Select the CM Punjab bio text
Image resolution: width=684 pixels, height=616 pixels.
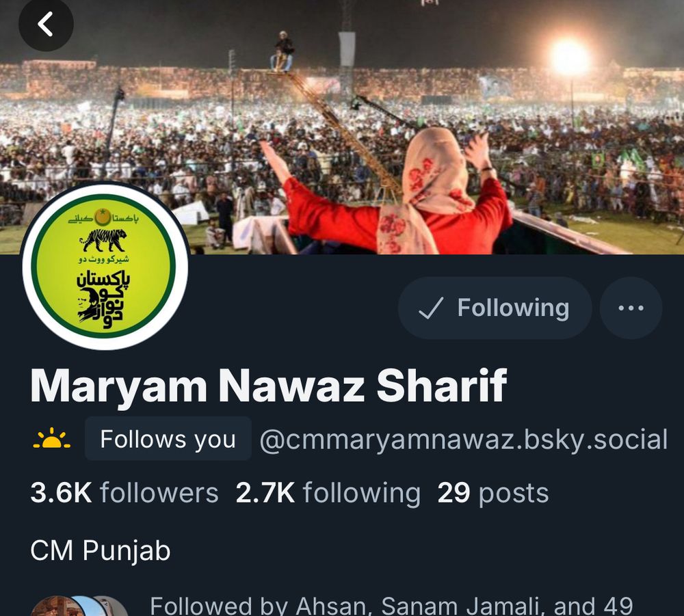point(101,550)
